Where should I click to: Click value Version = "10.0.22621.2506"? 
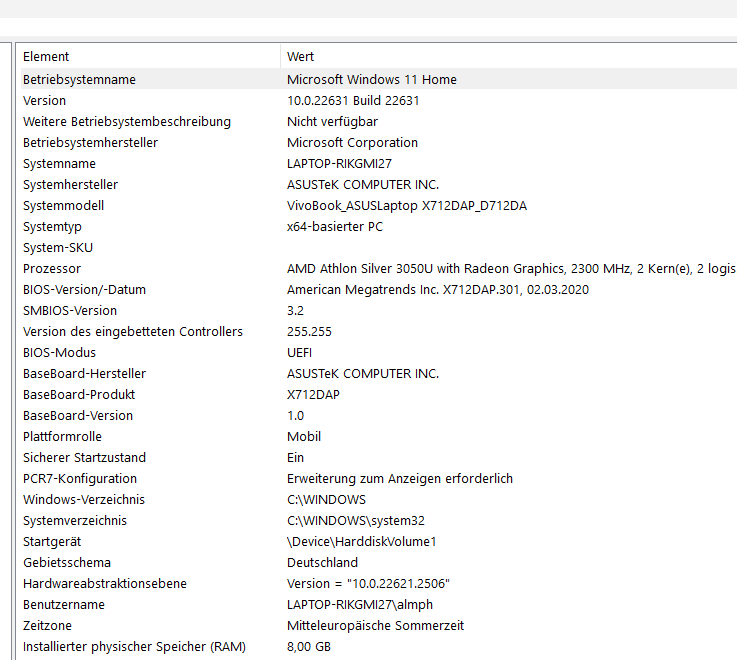click(368, 583)
